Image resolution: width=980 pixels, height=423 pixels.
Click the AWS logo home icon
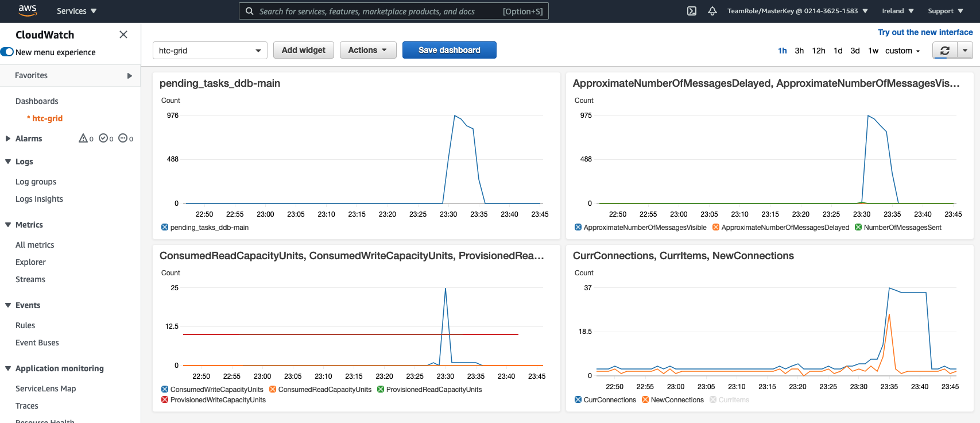[27, 10]
